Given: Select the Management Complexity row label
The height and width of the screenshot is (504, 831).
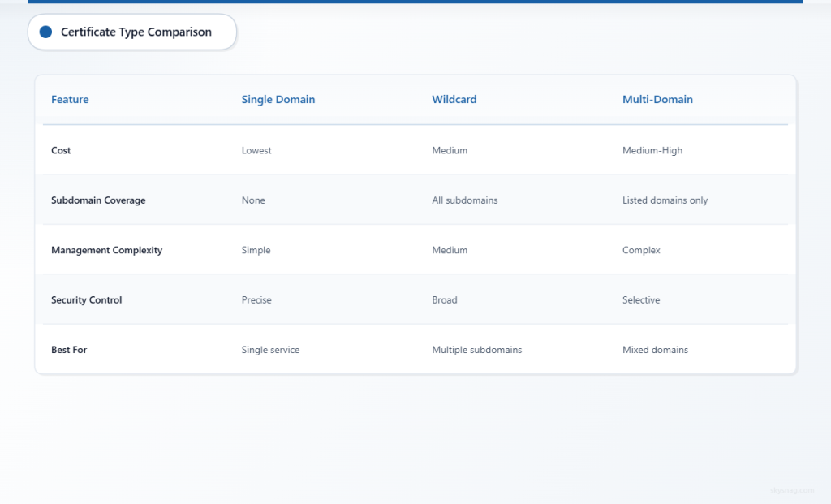Looking at the screenshot, I should click(x=106, y=250).
